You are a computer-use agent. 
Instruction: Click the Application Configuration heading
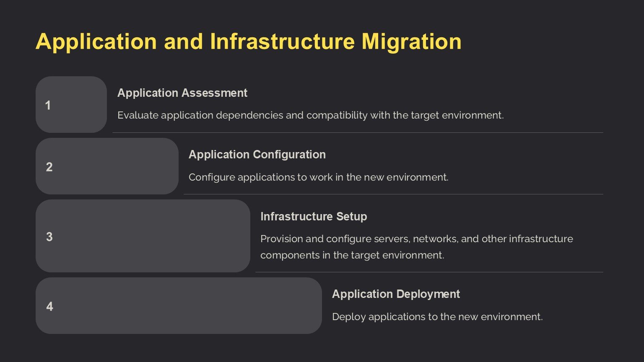[x=257, y=155]
